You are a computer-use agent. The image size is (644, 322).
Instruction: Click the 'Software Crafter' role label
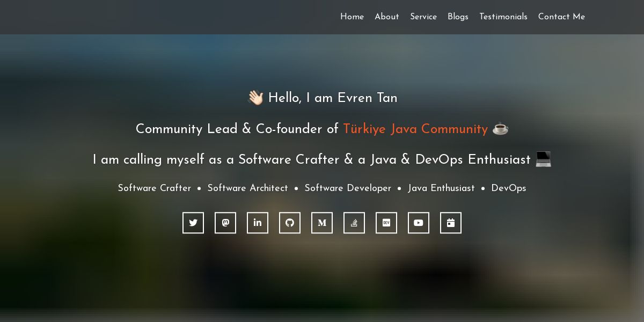pyautogui.click(x=155, y=188)
